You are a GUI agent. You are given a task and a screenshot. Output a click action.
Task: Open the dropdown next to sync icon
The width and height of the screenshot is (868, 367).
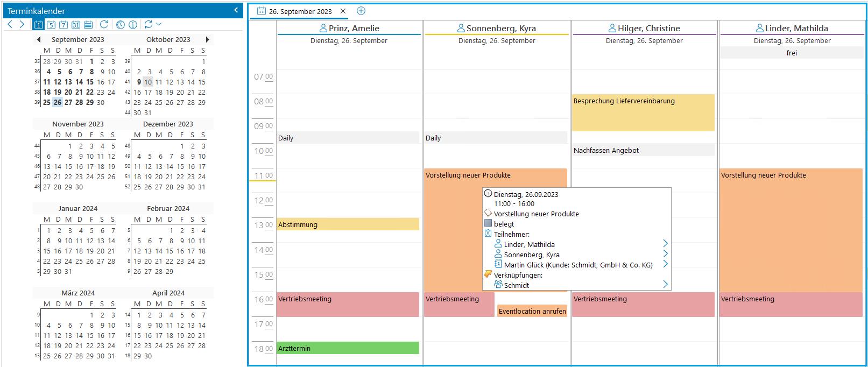pyautogui.click(x=159, y=25)
